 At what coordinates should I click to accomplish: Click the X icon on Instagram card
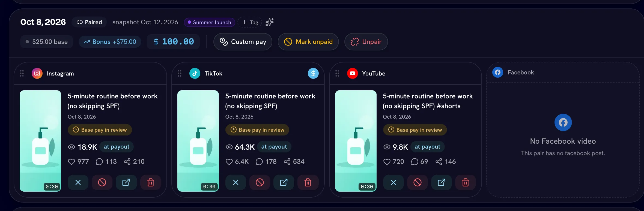(78, 182)
